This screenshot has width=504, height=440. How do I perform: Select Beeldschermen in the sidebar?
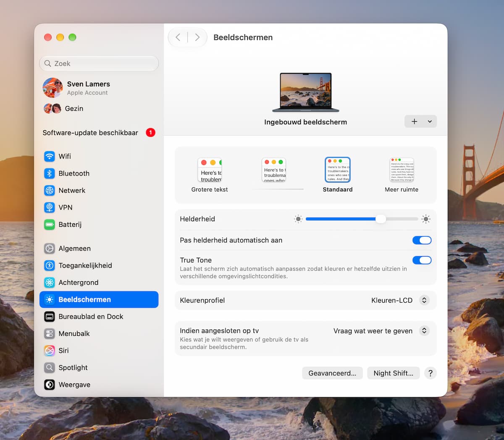click(x=99, y=299)
